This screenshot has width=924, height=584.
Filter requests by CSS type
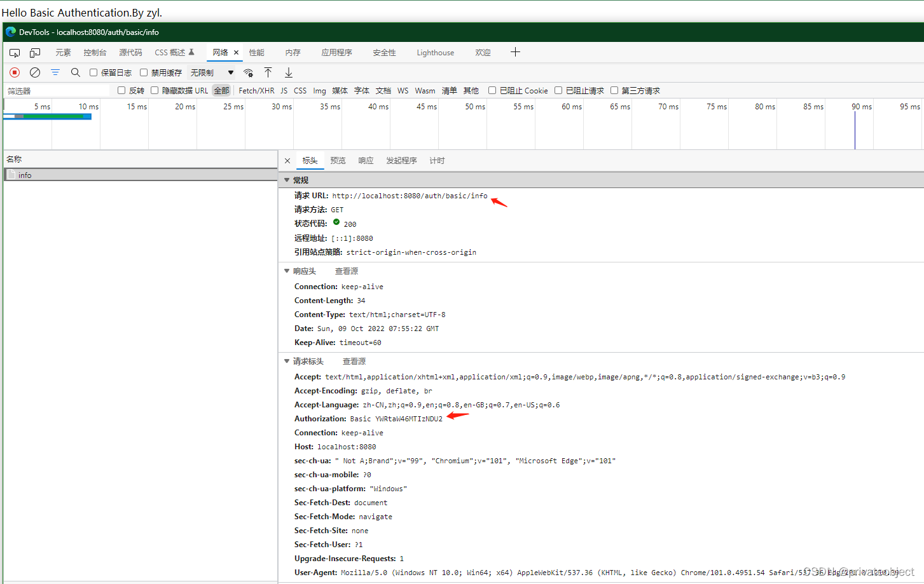click(x=300, y=91)
